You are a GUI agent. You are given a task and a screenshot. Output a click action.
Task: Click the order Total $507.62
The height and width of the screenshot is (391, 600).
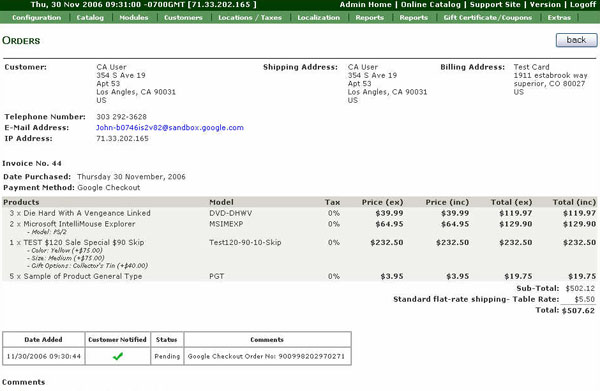(x=578, y=311)
